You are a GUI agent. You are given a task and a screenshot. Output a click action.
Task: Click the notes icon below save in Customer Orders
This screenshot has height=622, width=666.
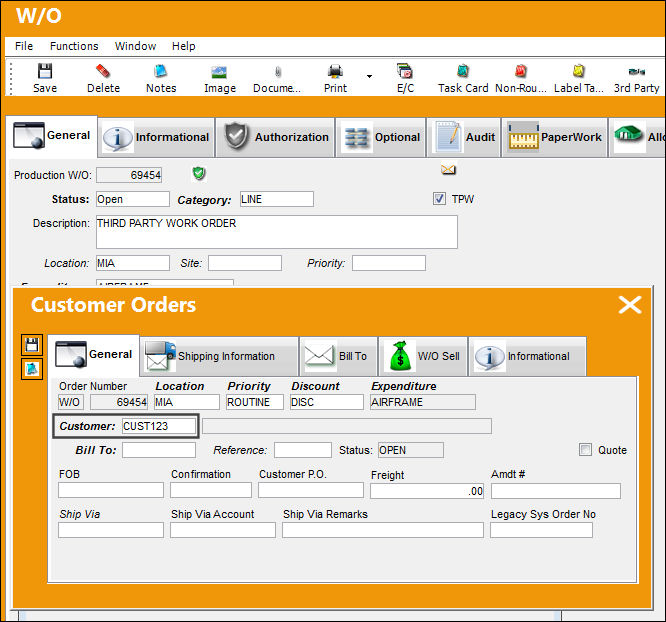[x=32, y=369]
